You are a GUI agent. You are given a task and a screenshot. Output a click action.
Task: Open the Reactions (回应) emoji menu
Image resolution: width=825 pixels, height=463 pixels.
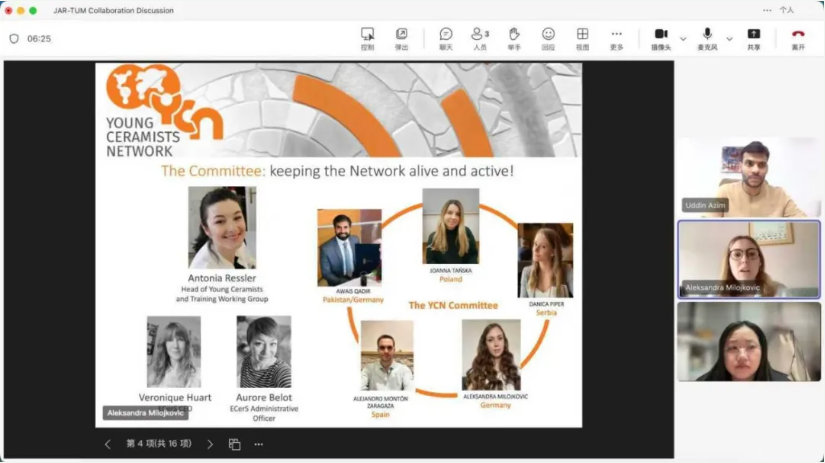pos(548,38)
